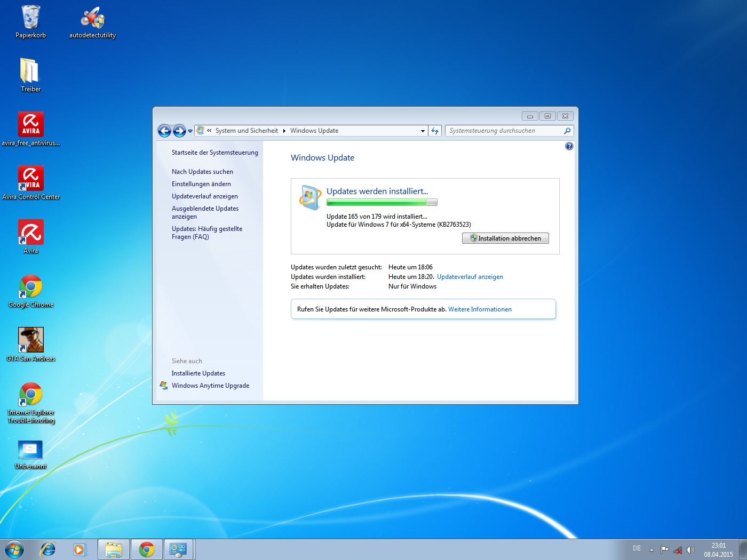Open Einstellungen ändern

pos(201,184)
